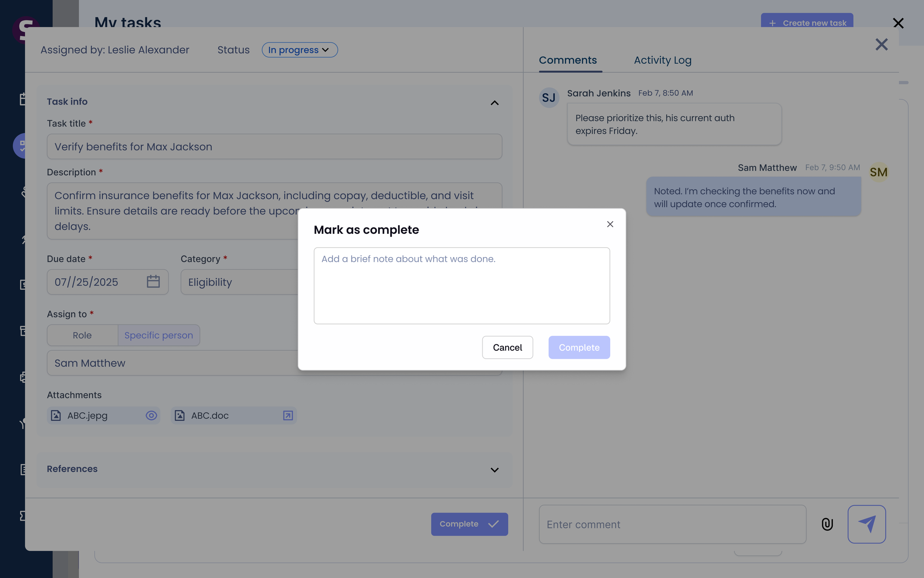Attach a file via paperclip icon
The image size is (924, 578).
827,524
